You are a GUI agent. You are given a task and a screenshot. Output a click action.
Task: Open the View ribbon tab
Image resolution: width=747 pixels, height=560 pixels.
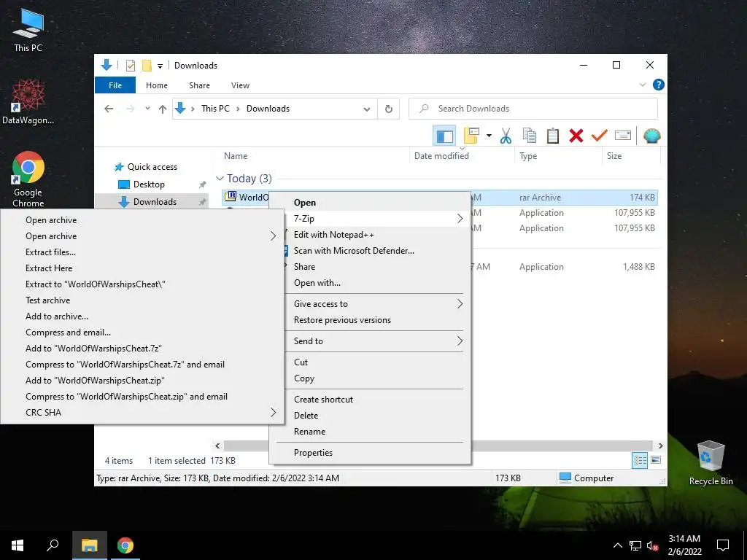(240, 85)
